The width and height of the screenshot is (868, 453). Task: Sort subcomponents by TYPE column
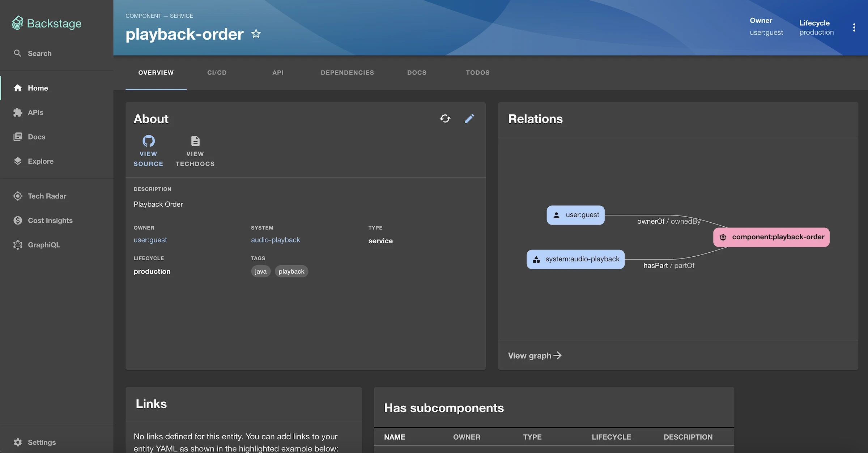coord(532,437)
